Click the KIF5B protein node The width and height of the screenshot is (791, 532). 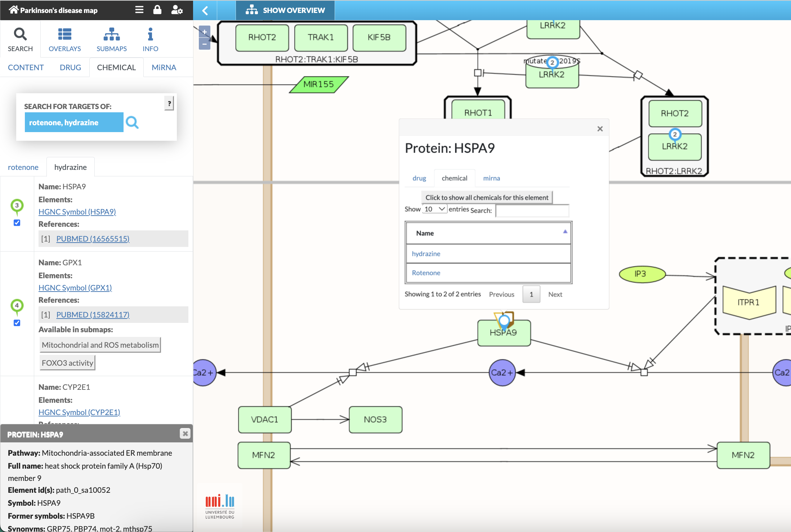pos(379,37)
